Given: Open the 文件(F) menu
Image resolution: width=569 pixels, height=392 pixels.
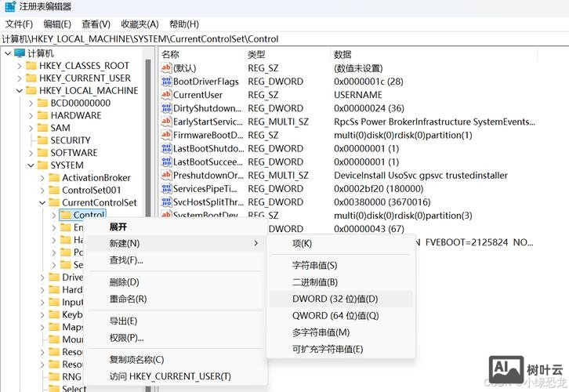Looking at the screenshot, I should [20, 24].
